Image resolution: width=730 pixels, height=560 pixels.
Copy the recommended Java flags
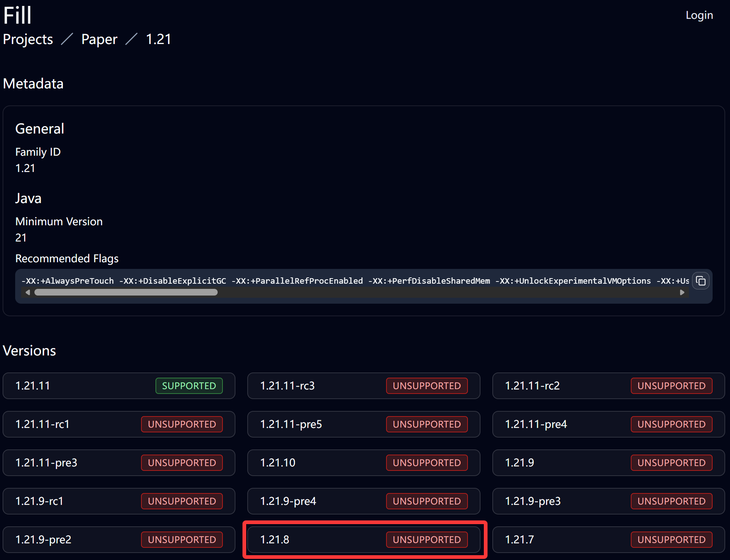click(700, 281)
